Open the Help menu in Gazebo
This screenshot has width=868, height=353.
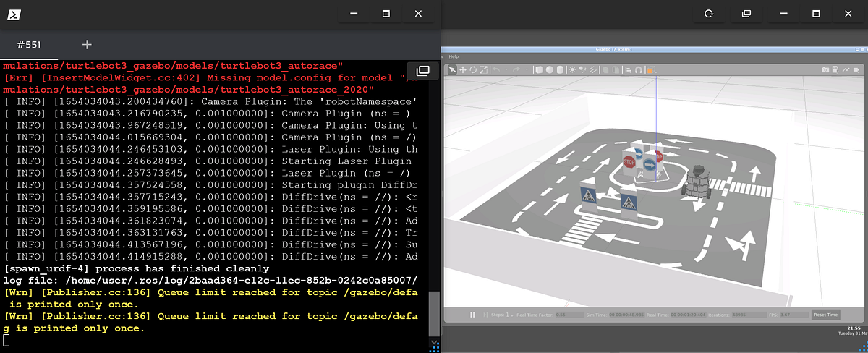point(454,56)
